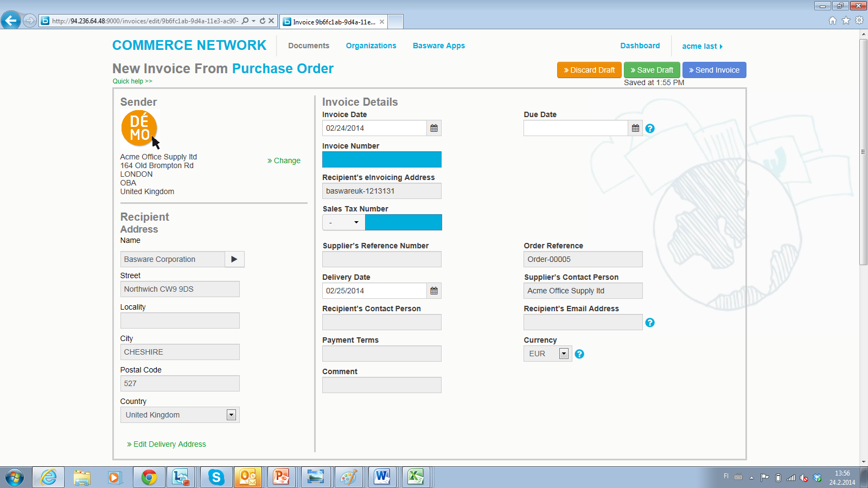Show hidden system tray icons
Image resolution: width=868 pixels, height=488 pixels.
coord(751,478)
